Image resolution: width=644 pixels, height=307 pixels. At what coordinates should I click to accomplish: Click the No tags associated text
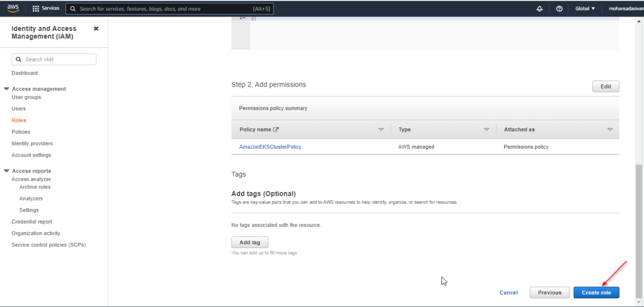[x=276, y=225]
